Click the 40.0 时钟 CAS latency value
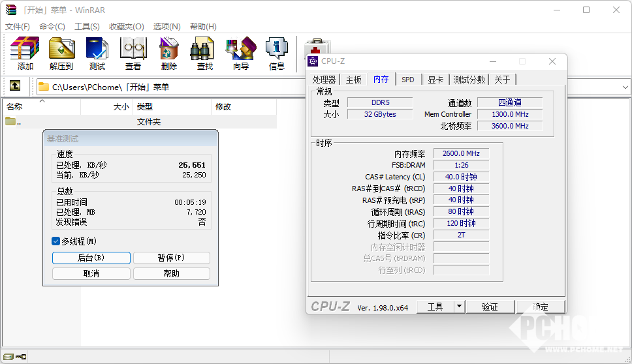The height and width of the screenshot is (364, 632). [x=461, y=177]
